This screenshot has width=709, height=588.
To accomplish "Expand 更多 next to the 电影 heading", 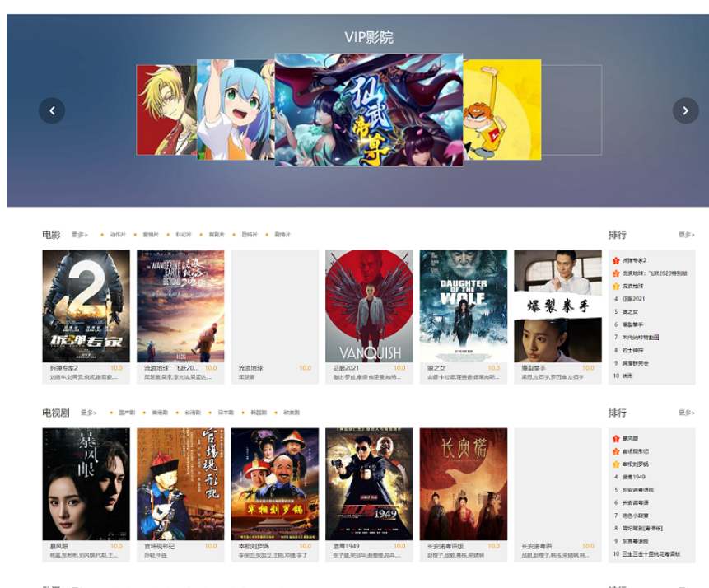I will tap(80, 235).
